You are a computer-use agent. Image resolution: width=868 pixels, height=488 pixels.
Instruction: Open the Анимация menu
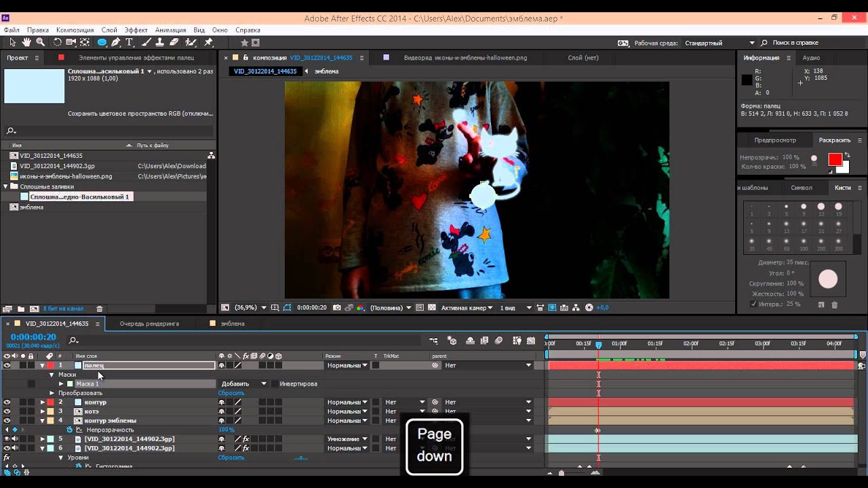click(x=171, y=30)
